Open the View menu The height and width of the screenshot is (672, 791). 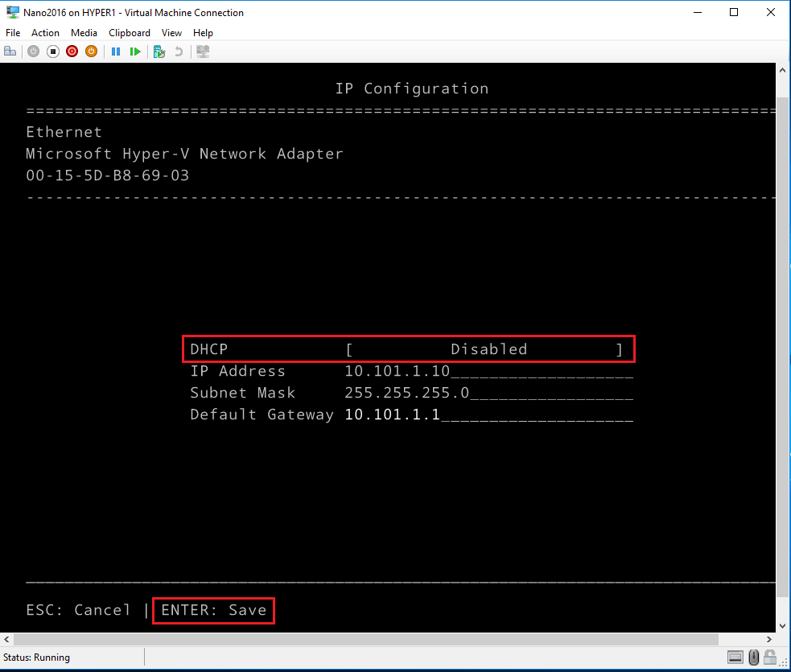171,33
